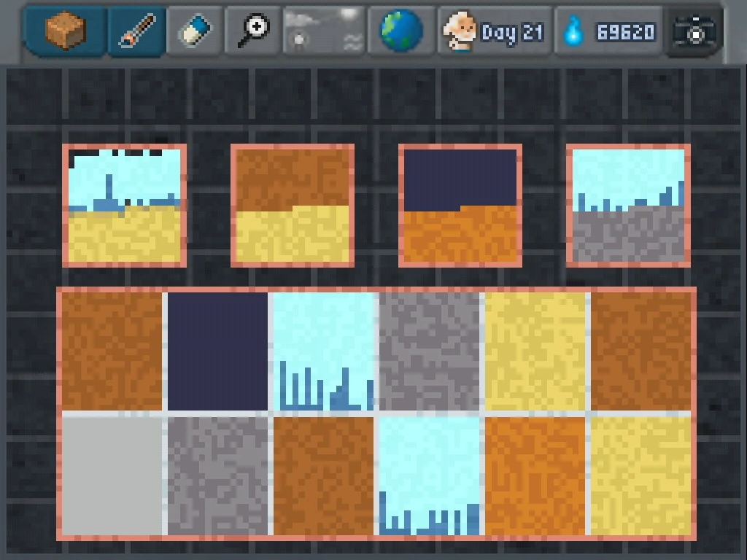Pick the bottom-row water swatch

click(x=429, y=476)
